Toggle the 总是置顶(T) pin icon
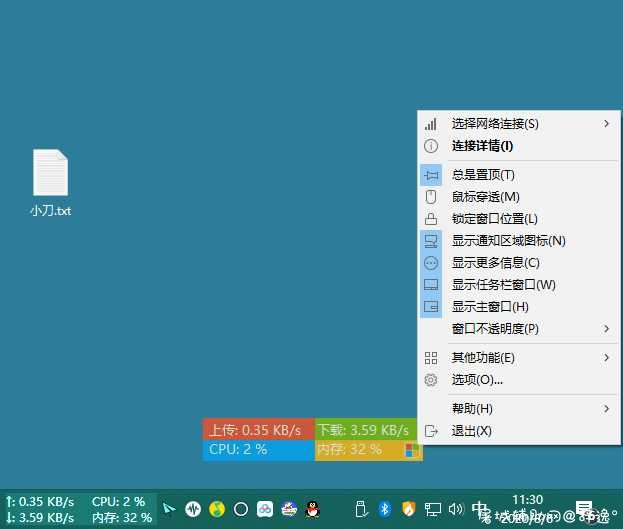The width and height of the screenshot is (623, 529). (431, 175)
